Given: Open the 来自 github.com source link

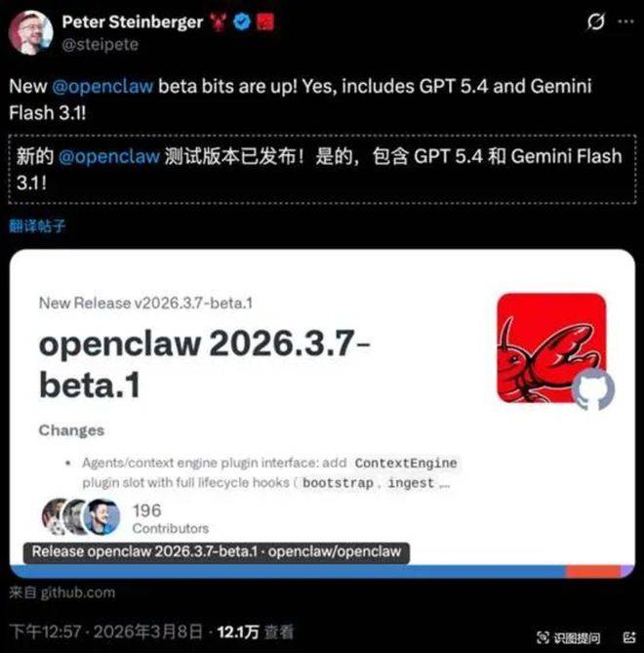Looking at the screenshot, I should pos(62,592).
